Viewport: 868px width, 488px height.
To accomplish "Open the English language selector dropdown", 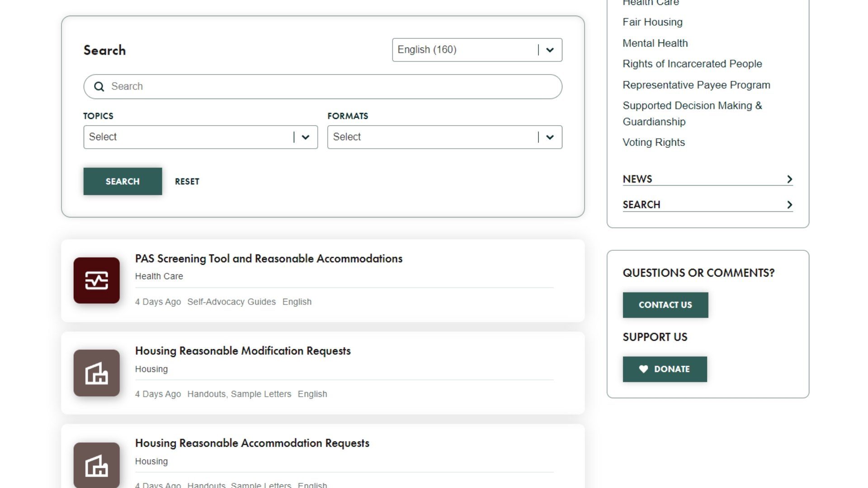I will [477, 49].
